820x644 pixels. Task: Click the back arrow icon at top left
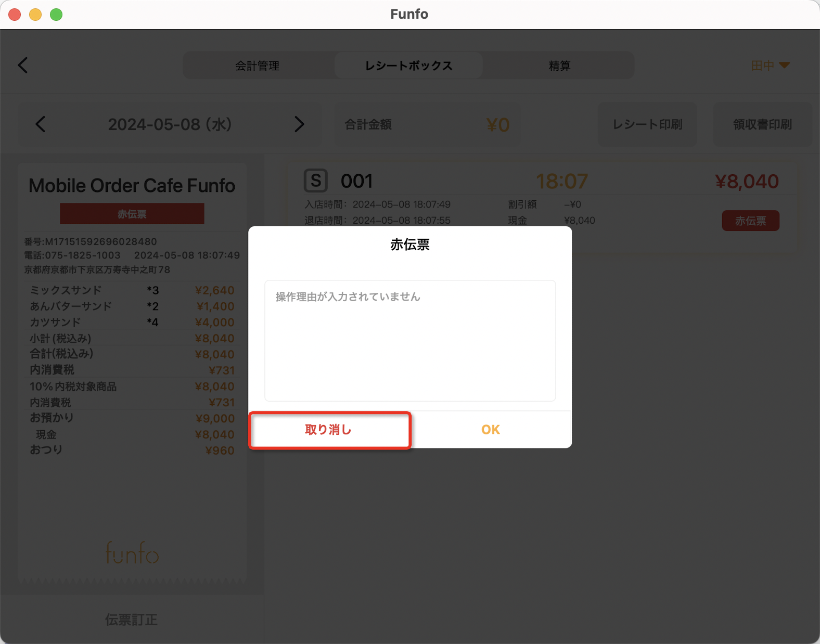[x=23, y=65]
